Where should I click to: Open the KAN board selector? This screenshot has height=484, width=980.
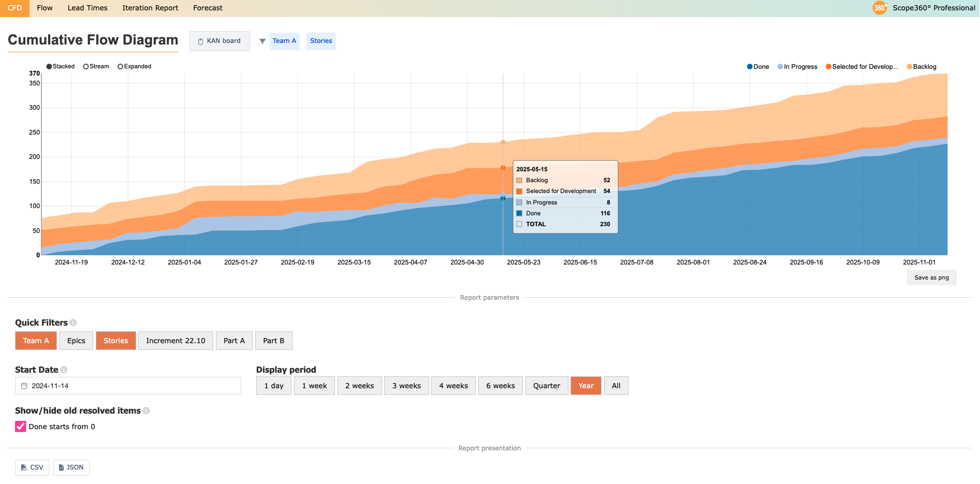pyautogui.click(x=220, y=41)
